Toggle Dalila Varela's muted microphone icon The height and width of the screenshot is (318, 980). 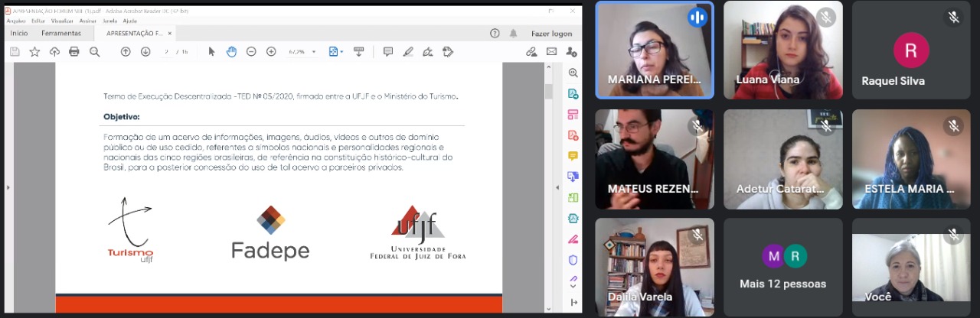697,235
